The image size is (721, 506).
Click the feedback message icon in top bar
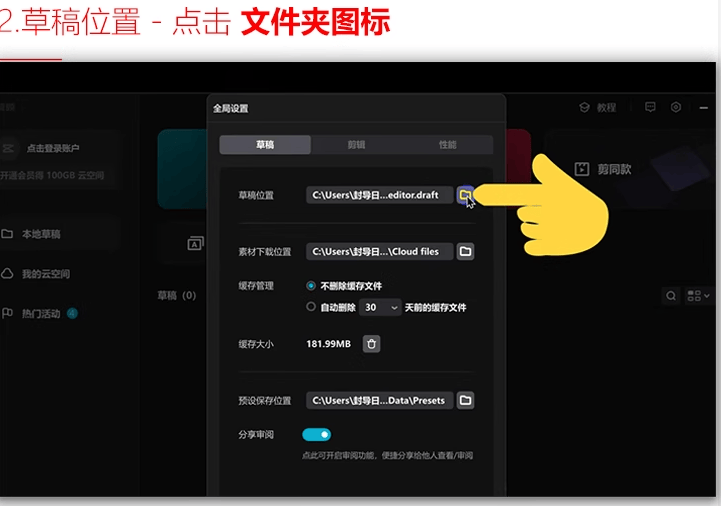coord(650,107)
